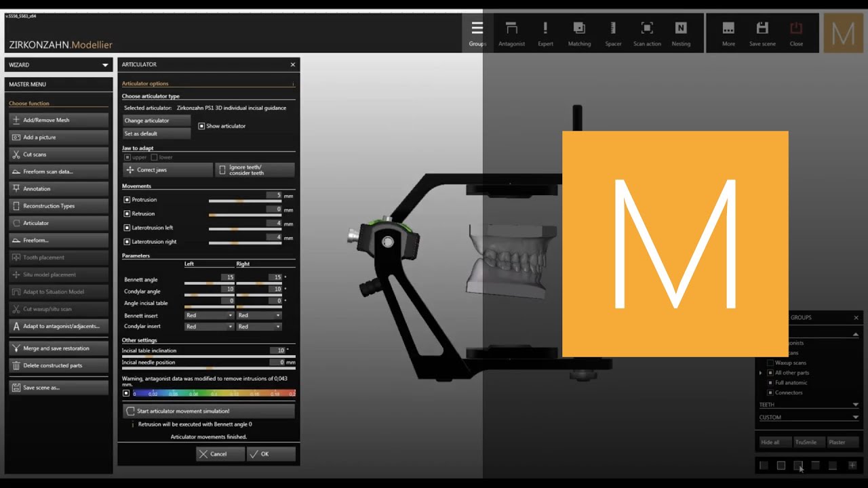868x488 pixels.
Task: Check the Waxup scans group box
Action: pyautogui.click(x=770, y=363)
